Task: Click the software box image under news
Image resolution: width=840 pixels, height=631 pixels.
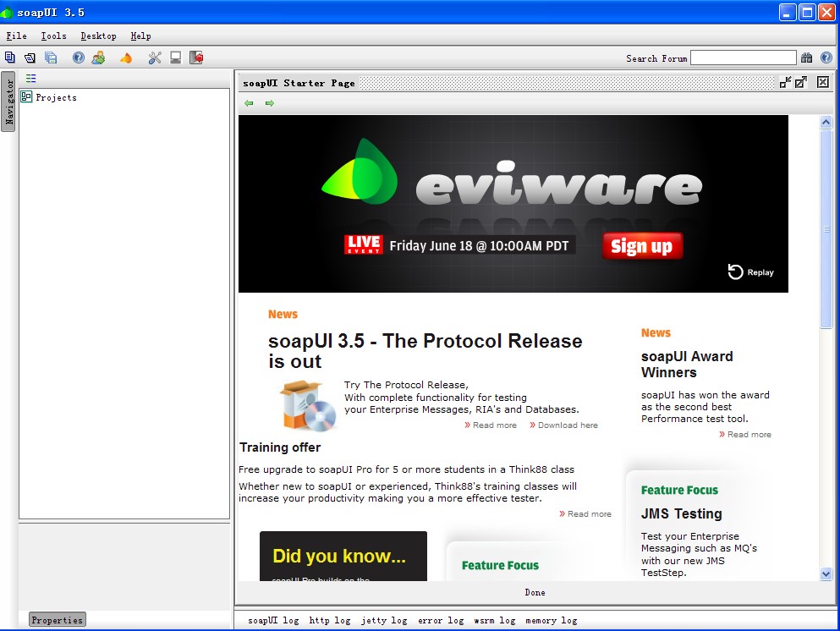Action: tap(308, 405)
